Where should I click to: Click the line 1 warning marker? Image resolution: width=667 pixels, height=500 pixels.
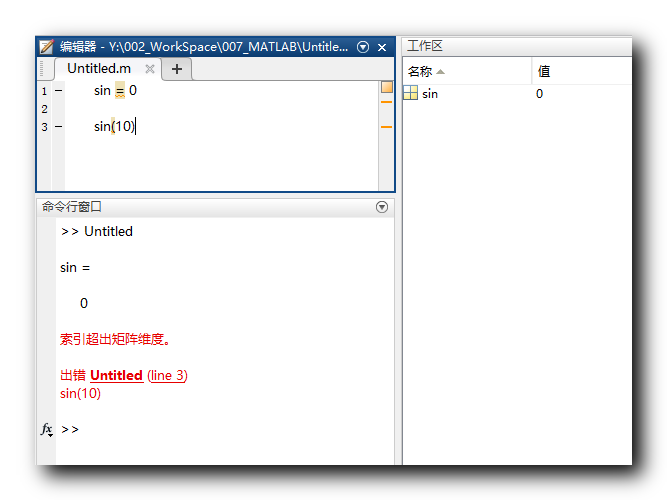pos(386,102)
